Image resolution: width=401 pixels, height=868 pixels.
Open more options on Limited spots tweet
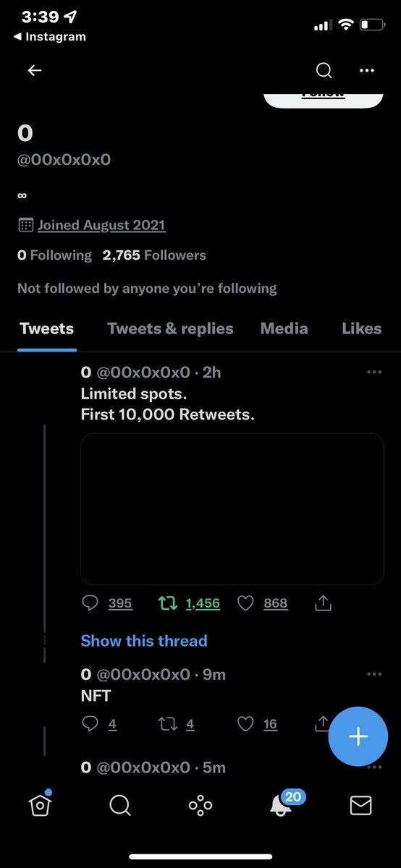click(374, 372)
